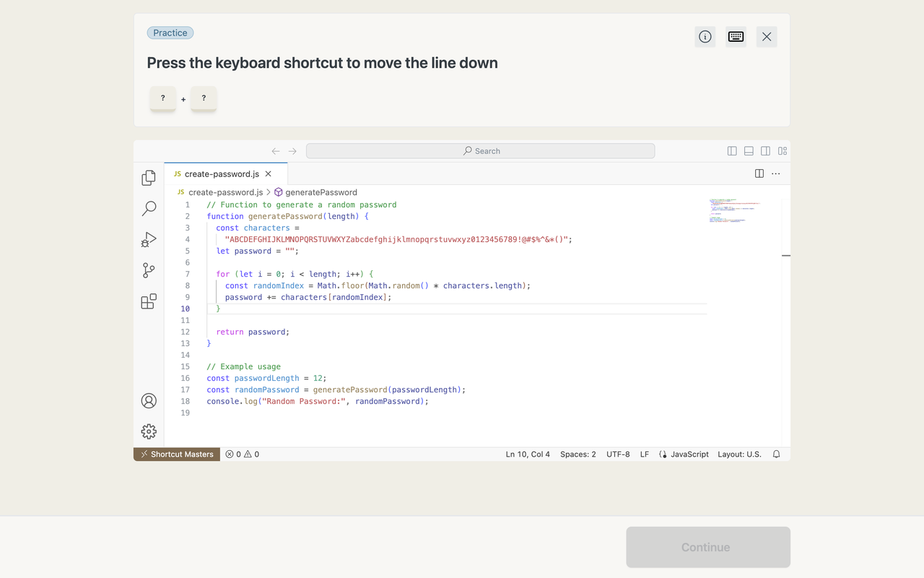Click "const passwordLength = 12;" line
This screenshot has width=924, height=578.
coord(266,378)
